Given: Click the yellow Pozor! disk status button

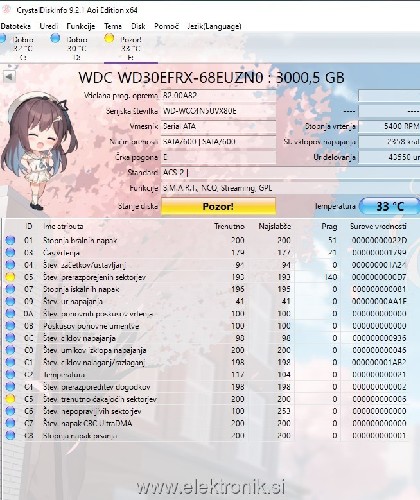Looking at the screenshot, I should tap(218, 206).
